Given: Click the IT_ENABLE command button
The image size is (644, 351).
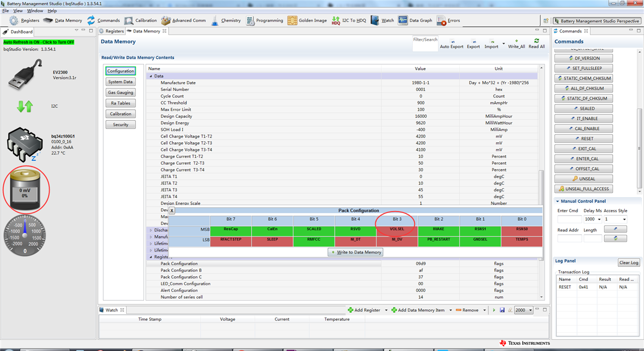Looking at the screenshot, I should click(583, 119).
